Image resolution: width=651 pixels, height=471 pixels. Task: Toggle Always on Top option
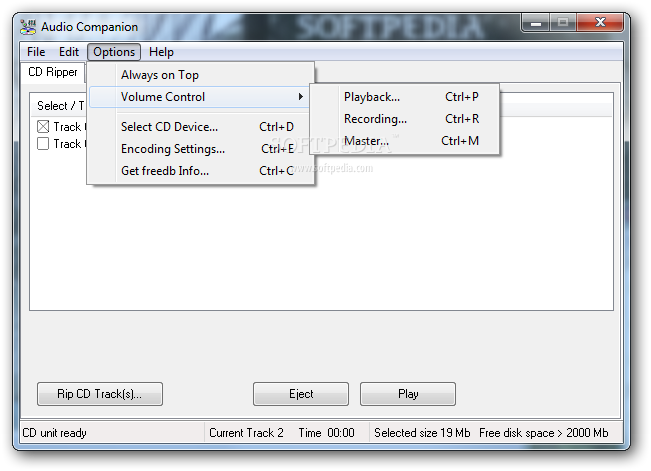click(x=201, y=75)
